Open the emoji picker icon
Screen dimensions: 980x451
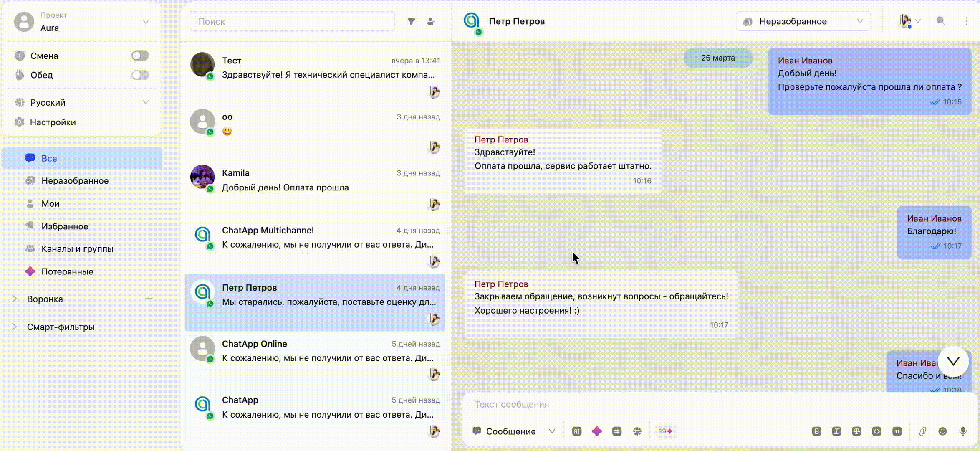coord(942,431)
